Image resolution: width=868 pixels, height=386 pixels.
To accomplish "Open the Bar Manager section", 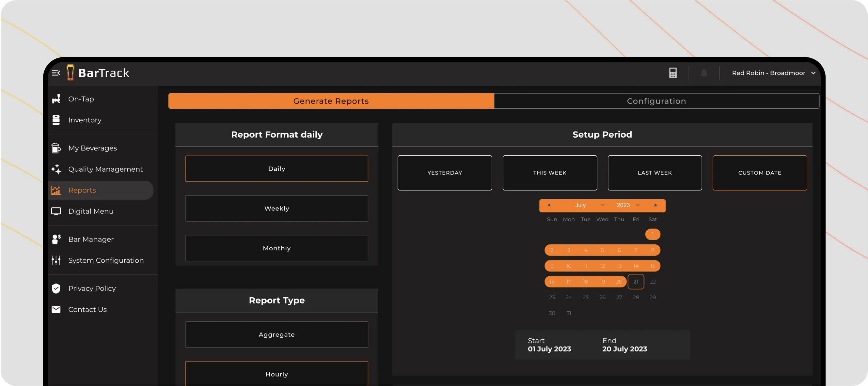I will (x=91, y=239).
